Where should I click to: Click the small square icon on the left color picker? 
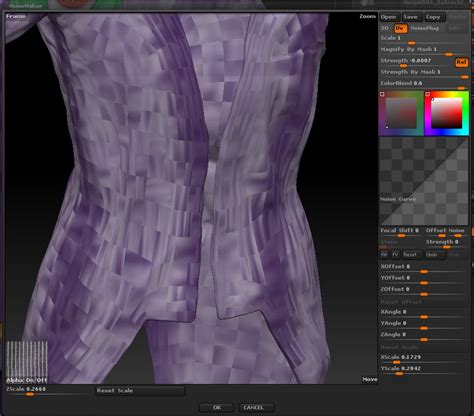(x=382, y=94)
